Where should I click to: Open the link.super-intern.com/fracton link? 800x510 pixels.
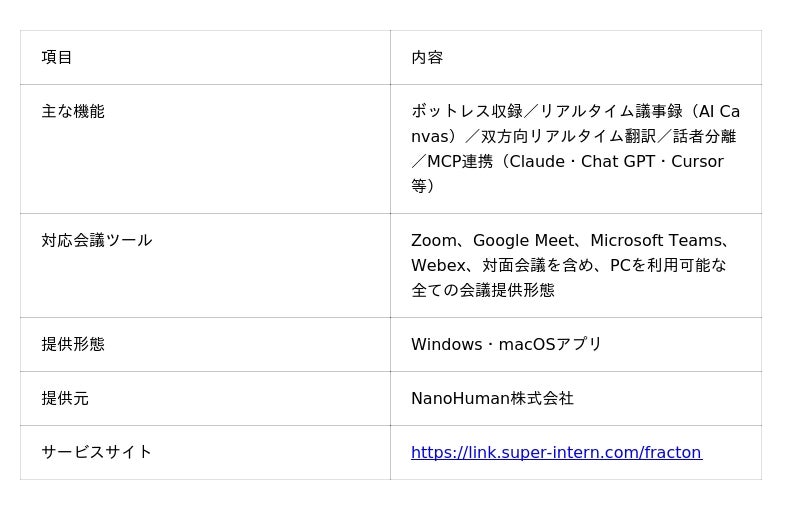pos(556,452)
